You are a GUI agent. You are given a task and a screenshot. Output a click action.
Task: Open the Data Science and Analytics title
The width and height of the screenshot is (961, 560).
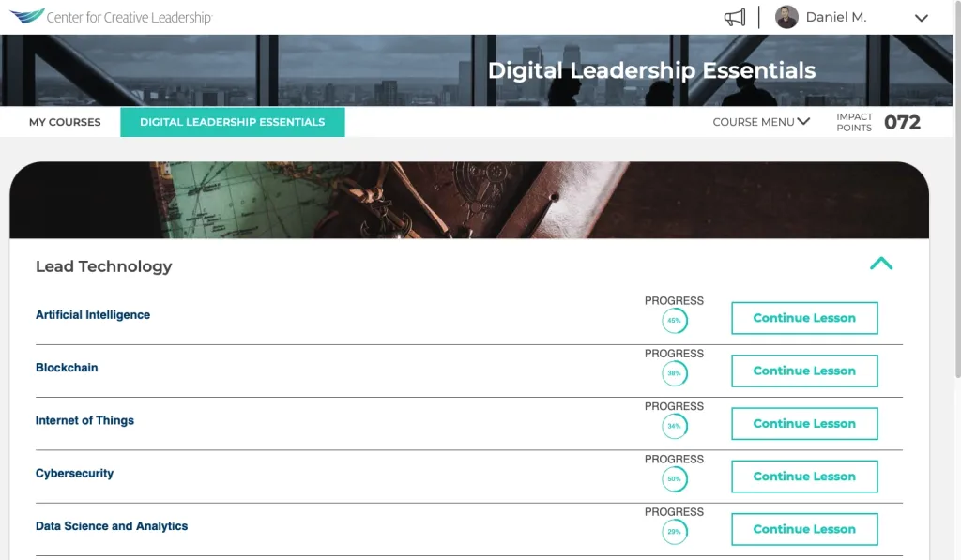112,526
